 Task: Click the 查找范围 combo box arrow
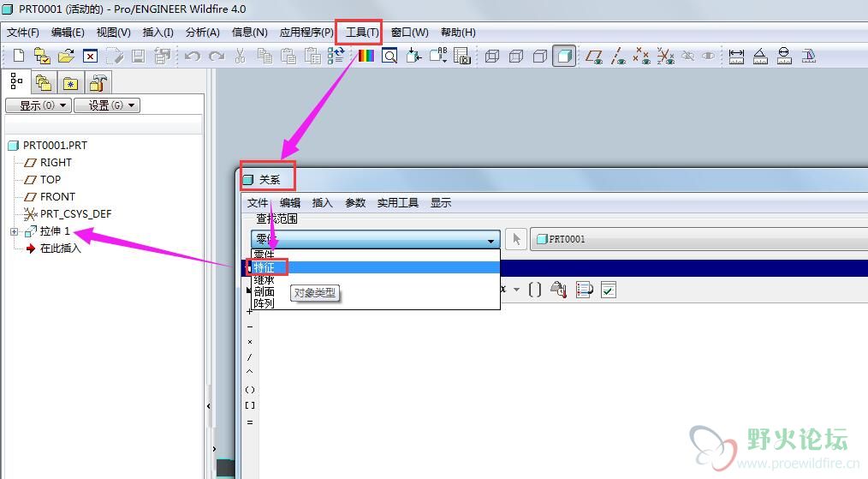pos(490,240)
